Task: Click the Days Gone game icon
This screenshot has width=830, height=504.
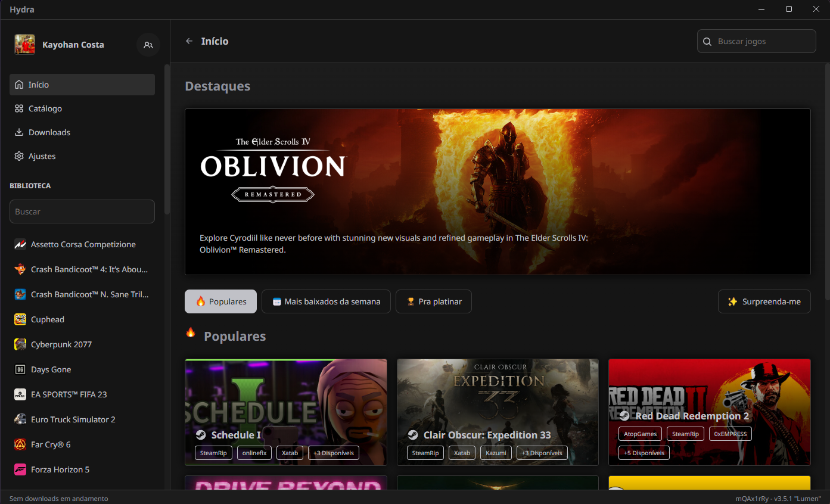Action: click(x=20, y=369)
